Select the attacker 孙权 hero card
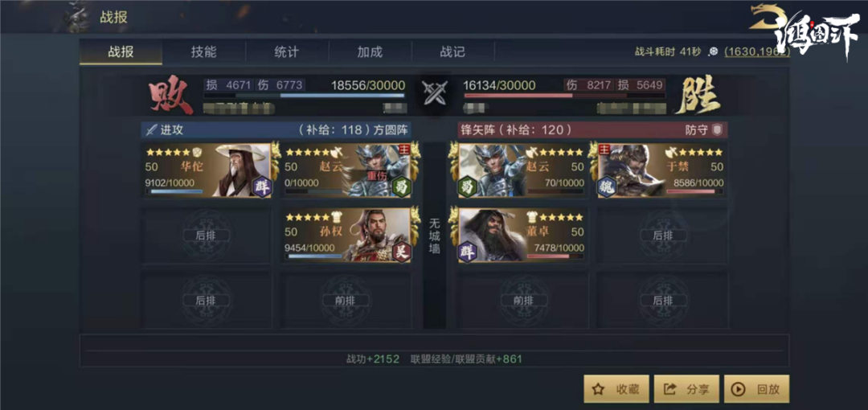 pos(347,235)
